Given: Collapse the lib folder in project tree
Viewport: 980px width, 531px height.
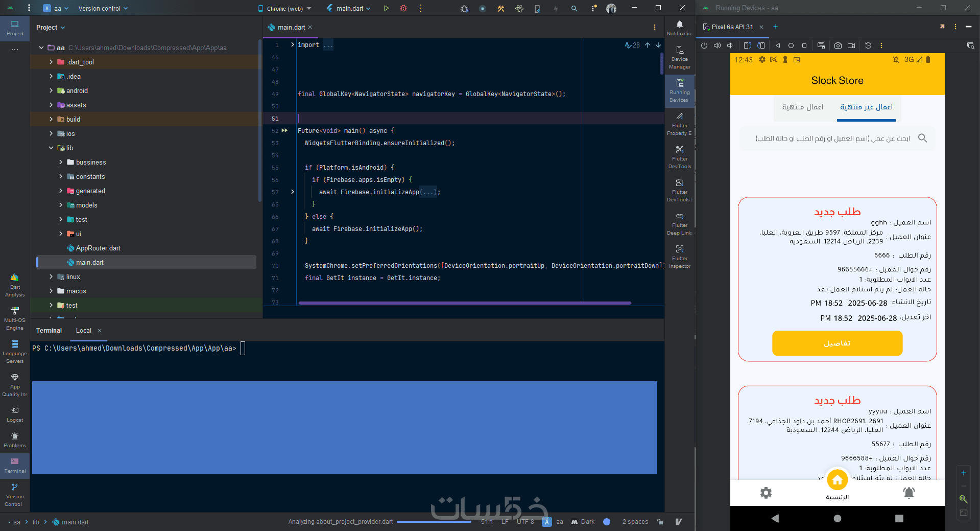Looking at the screenshot, I should [51, 148].
